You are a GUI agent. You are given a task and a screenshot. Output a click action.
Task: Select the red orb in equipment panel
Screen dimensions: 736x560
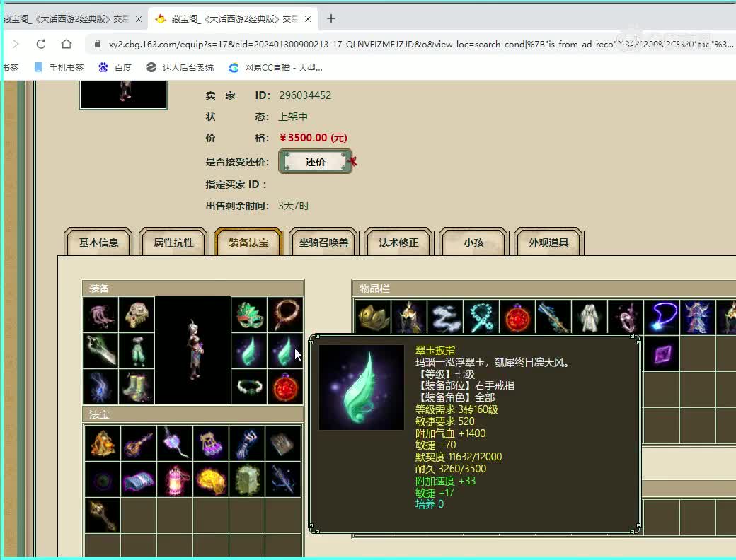tap(285, 387)
